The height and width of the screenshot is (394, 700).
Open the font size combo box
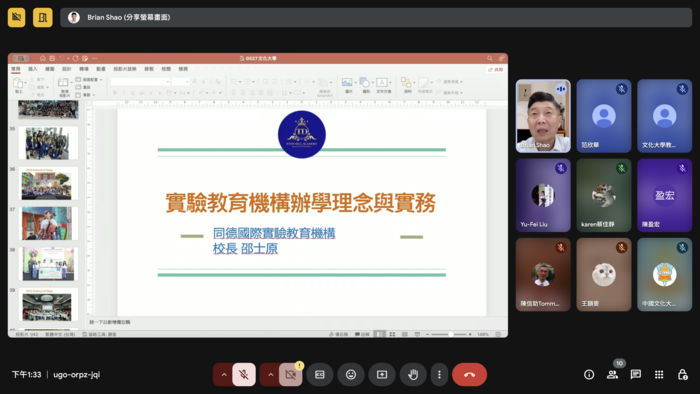[181, 82]
